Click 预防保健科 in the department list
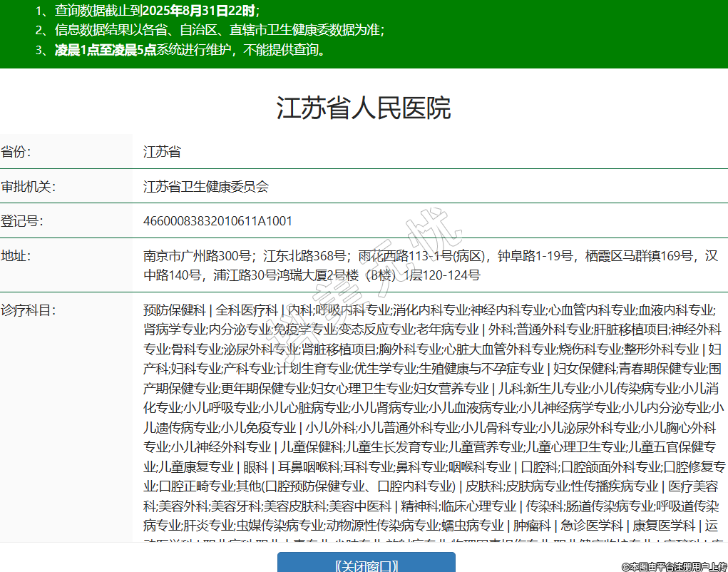Screen dimensions: 728x572 (x=174, y=310)
